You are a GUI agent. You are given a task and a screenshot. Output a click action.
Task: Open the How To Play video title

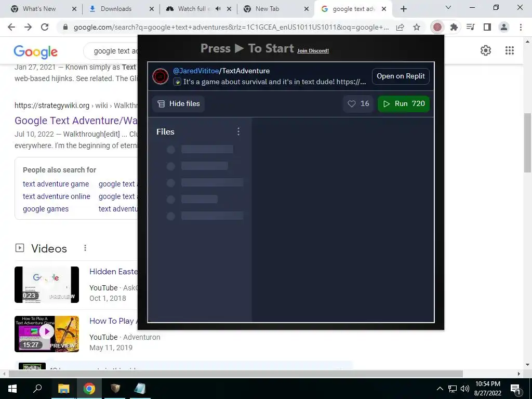tap(113, 321)
